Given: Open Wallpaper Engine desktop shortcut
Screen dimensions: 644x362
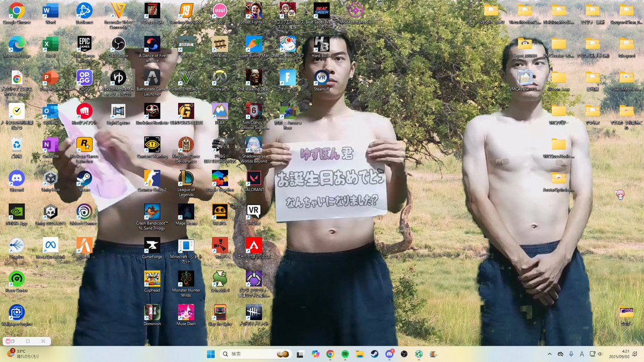Looking at the screenshot, I should pyautogui.click(x=17, y=315).
